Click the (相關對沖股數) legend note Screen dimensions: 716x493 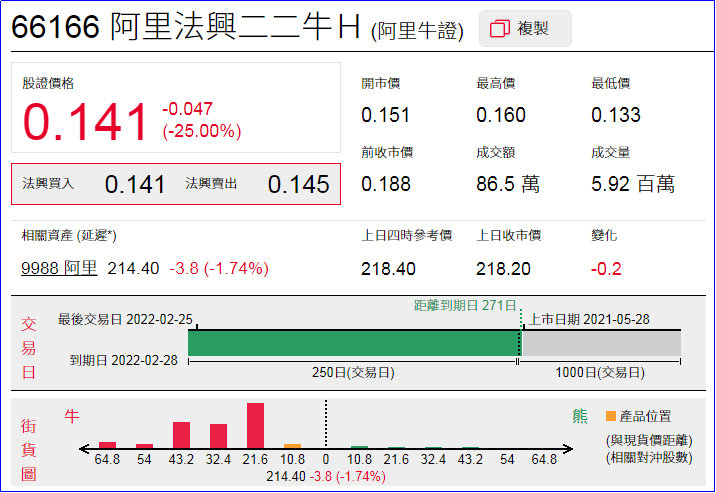tap(649, 457)
